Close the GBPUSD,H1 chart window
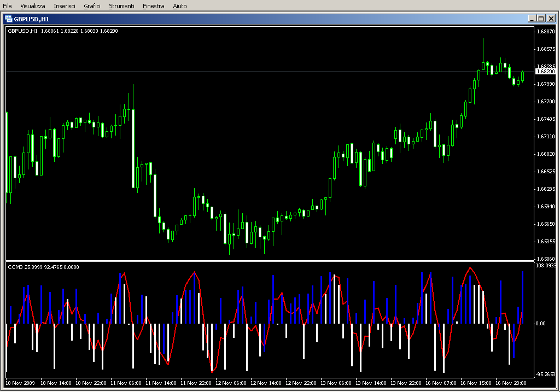560x392 pixels. pos(551,19)
